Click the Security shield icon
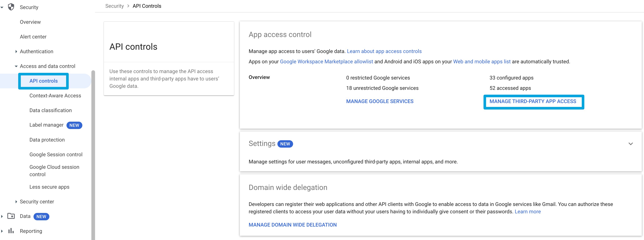Viewport: 644px width, 240px height. pyautogui.click(x=11, y=7)
